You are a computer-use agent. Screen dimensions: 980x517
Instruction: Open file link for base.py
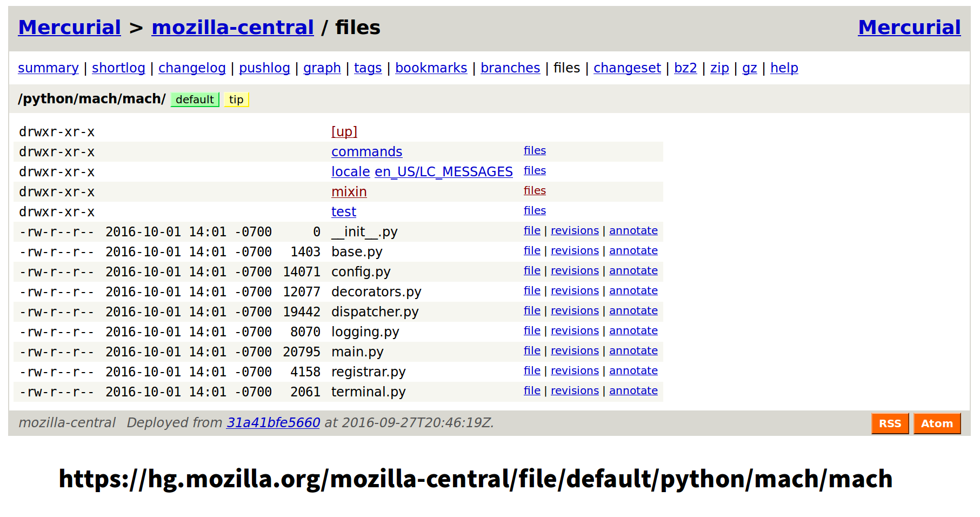point(532,250)
